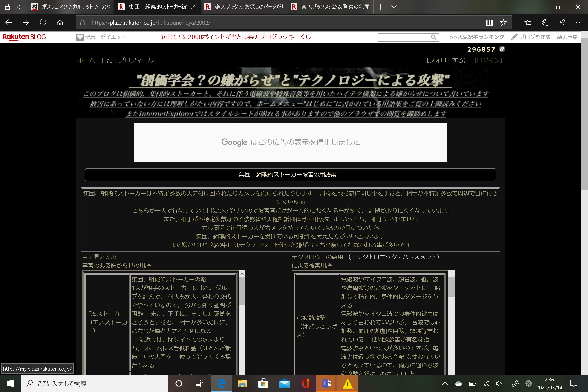Toggle the muted speaker volume icon

[499, 383]
